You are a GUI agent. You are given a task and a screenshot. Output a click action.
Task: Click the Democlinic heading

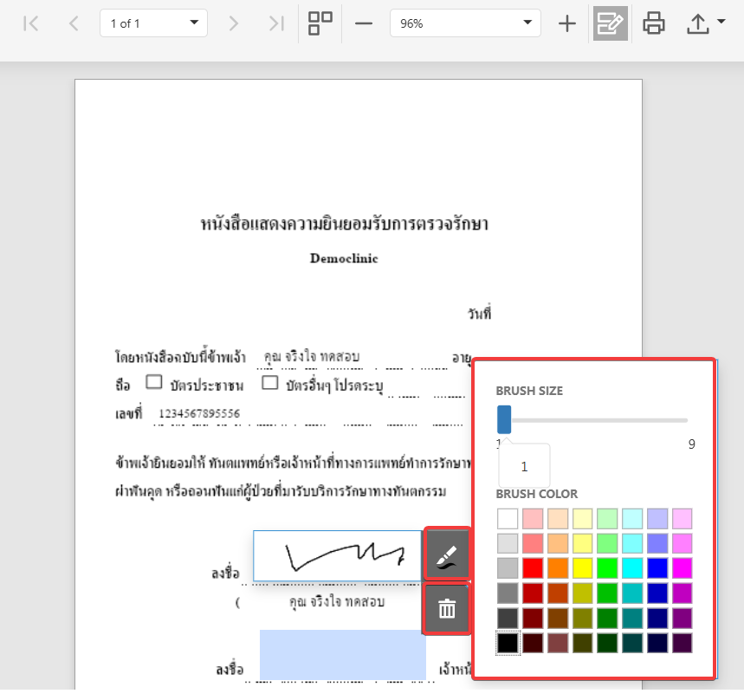[344, 258]
